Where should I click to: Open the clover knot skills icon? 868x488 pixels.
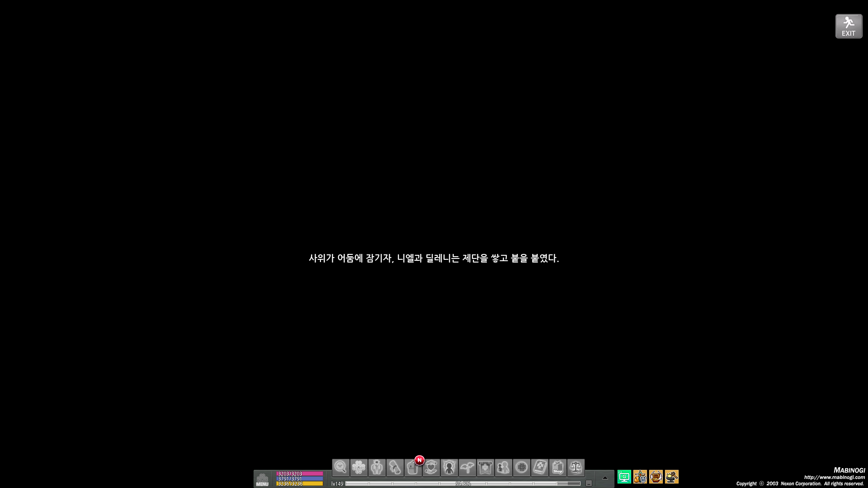359,467
